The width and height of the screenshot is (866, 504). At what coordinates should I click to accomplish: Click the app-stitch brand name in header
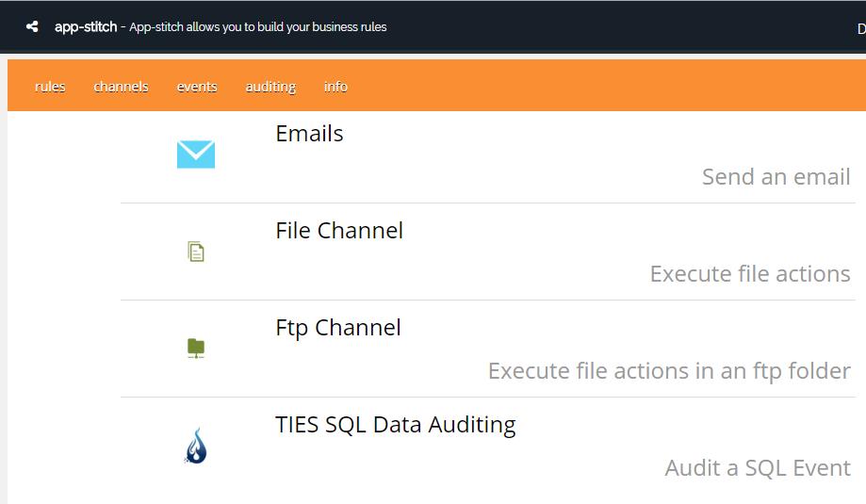click(x=86, y=27)
